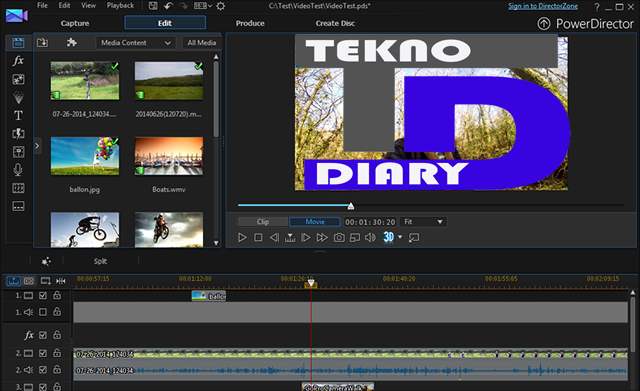Switch to storyboard view icon
Viewport: 640px width, 391px height.
click(x=29, y=281)
